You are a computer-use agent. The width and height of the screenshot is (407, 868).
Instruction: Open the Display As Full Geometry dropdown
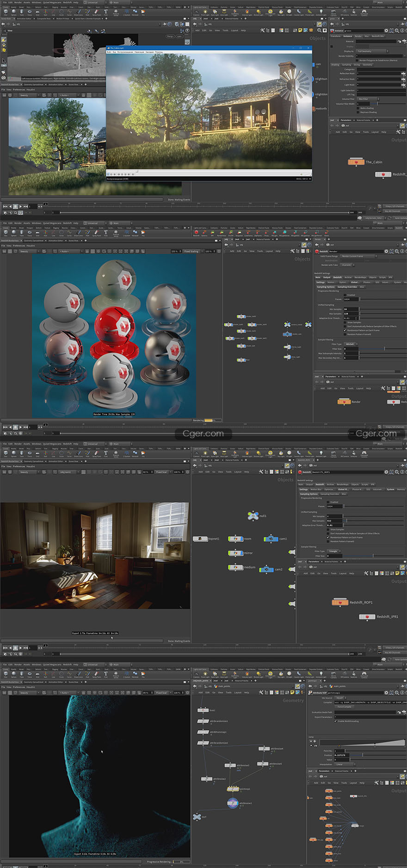point(372,51)
